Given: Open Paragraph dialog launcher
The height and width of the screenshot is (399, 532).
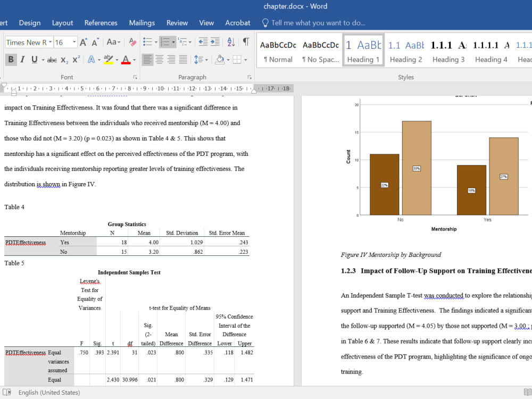Looking at the screenshot, I should pyautogui.click(x=250, y=77).
